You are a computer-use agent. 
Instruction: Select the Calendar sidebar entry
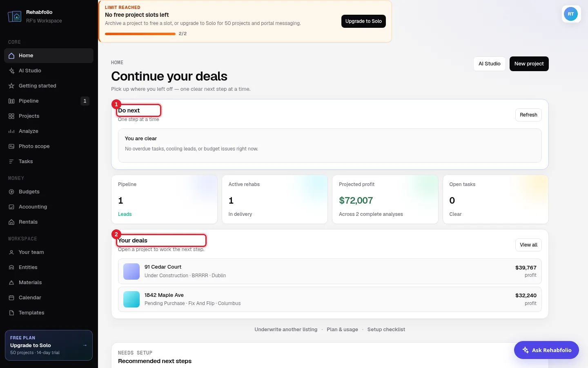(49, 298)
